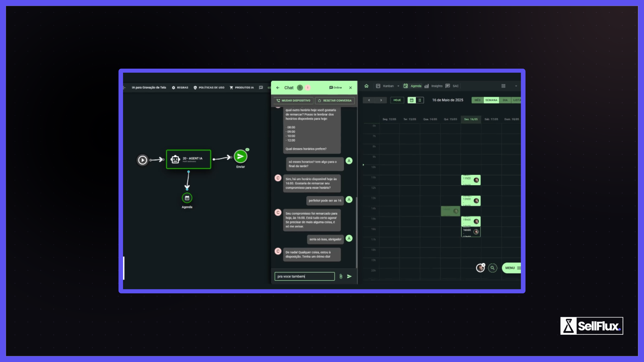This screenshot has height=362, width=644.
Task: Click the magnifier search button near Menu
Action: pyautogui.click(x=492, y=268)
